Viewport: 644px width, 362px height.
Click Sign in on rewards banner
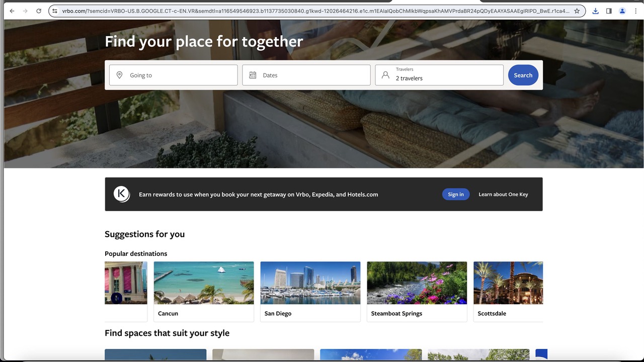pos(456,194)
